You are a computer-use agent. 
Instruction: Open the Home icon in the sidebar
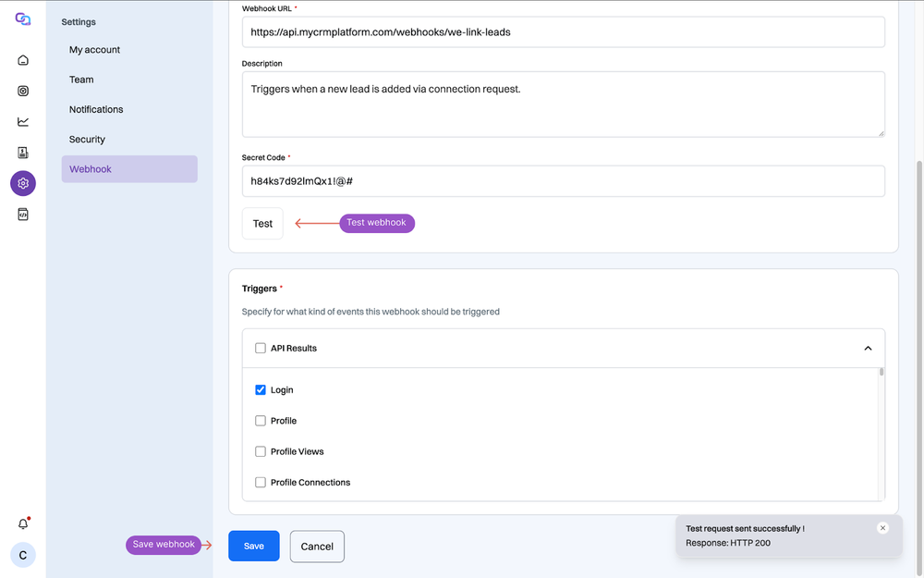[22, 59]
